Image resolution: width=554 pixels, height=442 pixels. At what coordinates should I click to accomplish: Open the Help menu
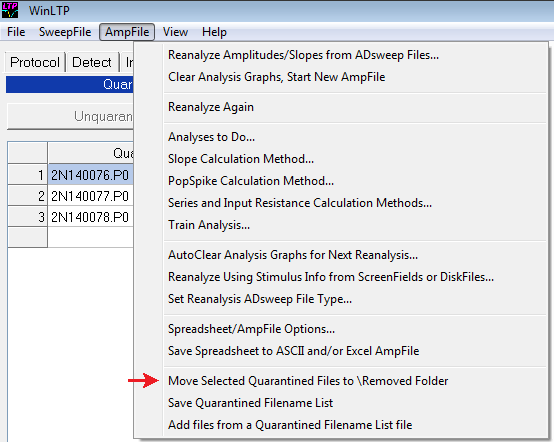(214, 32)
